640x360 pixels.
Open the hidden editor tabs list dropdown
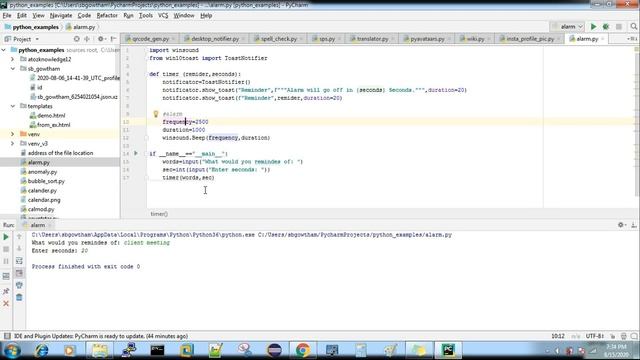632,39
